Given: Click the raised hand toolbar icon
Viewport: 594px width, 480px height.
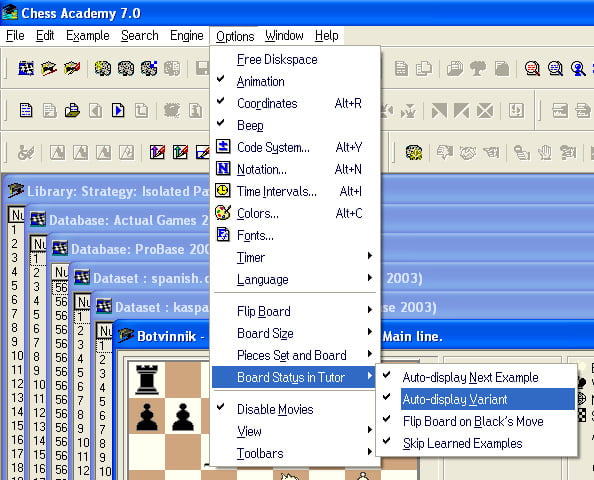Looking at the screenshot, I should click(x=545, y=152).
